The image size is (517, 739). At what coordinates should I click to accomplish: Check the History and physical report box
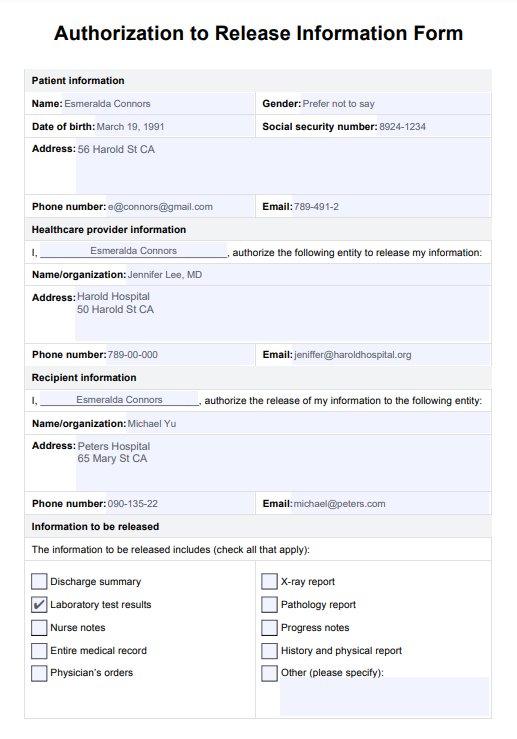[x=269, y=651]
